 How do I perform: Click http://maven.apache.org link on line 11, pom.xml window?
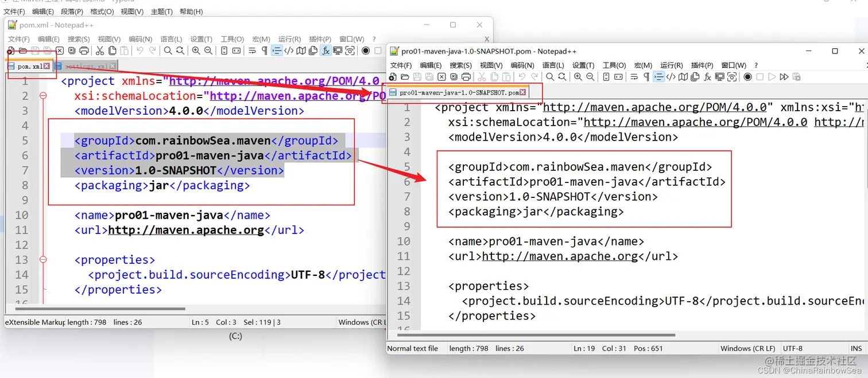[x=186, y=230]
